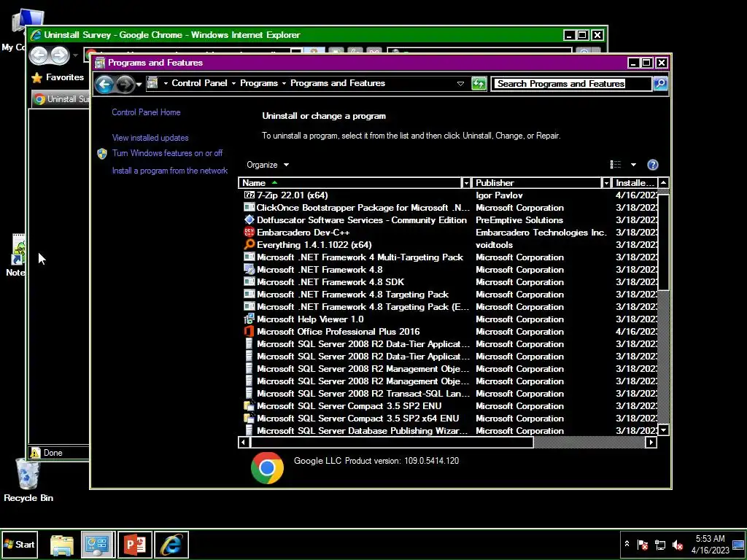The image size is (747, 560).
Task: Sort by the Installed On column header
Action: coord(635,183)
